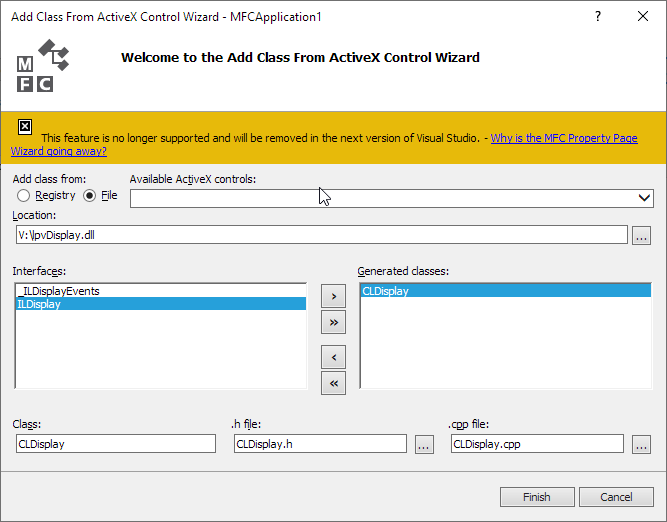Open the MFC Property Page Wizard link
Screen dimensions: 667x522
[x=564, y=138]
